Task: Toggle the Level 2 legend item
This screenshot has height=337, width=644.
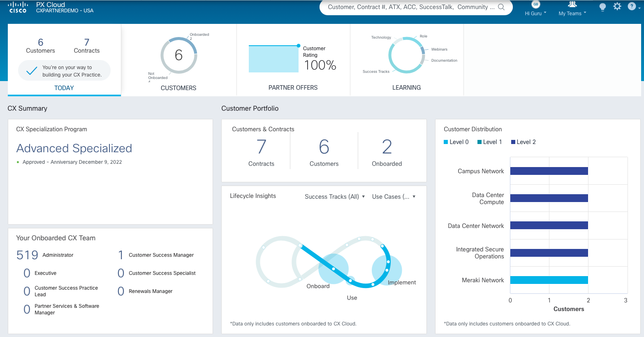Action: pyautogui.click(x=523, y=142)
